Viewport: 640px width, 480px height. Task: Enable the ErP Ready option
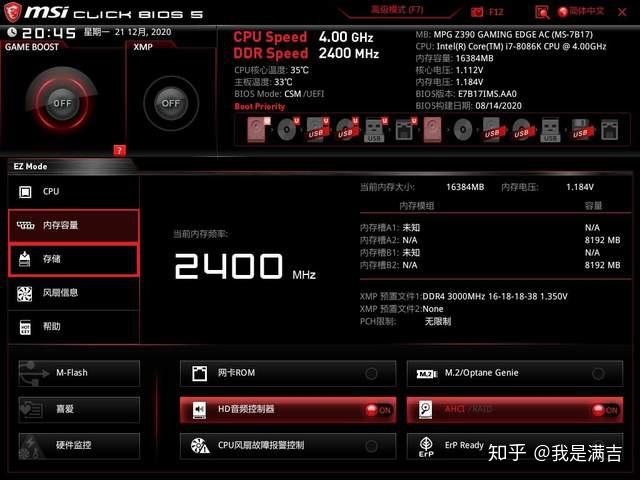(x=515, y=446)
